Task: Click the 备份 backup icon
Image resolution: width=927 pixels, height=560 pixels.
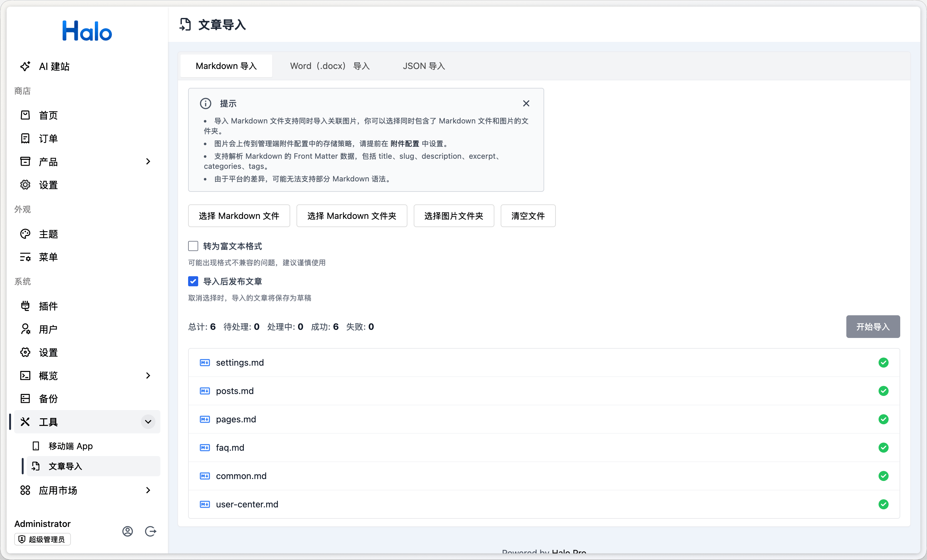Action: click(25, 399)
